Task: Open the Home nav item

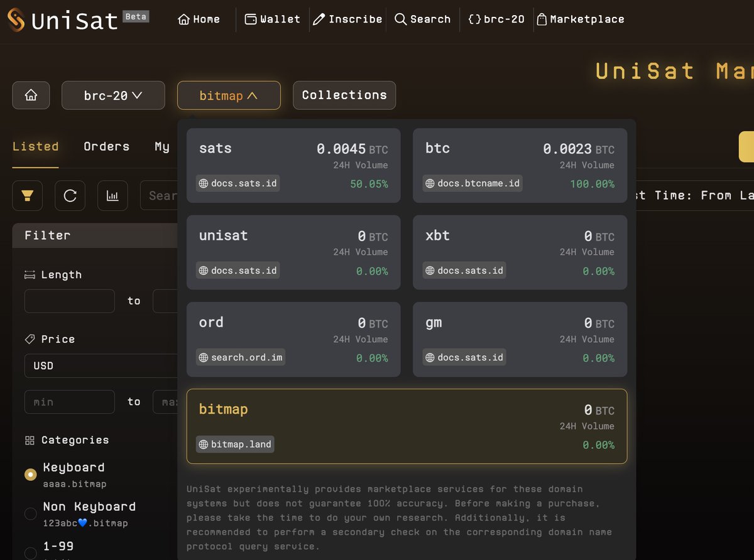Action: [199, 19]
